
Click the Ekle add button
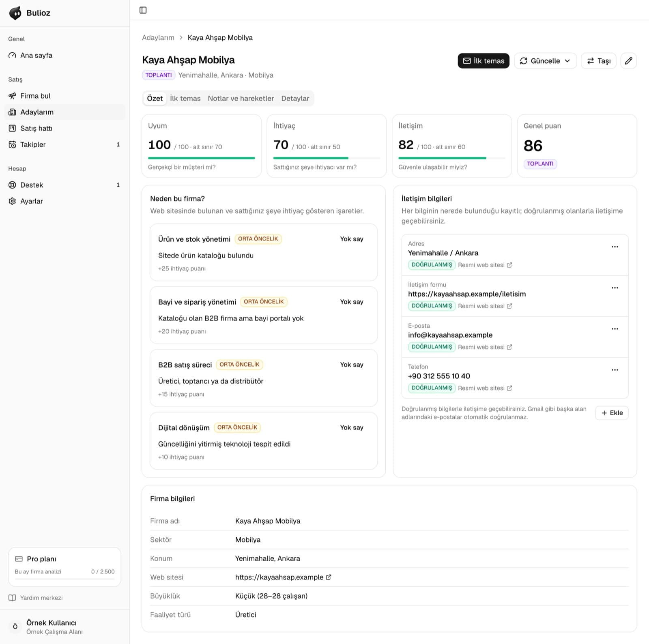click(x=612, y=413)
